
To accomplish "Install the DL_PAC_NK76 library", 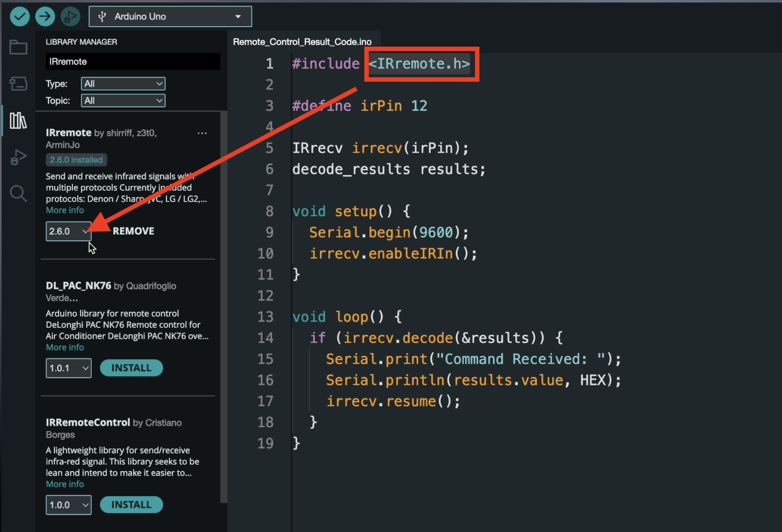I will (131, 368).
